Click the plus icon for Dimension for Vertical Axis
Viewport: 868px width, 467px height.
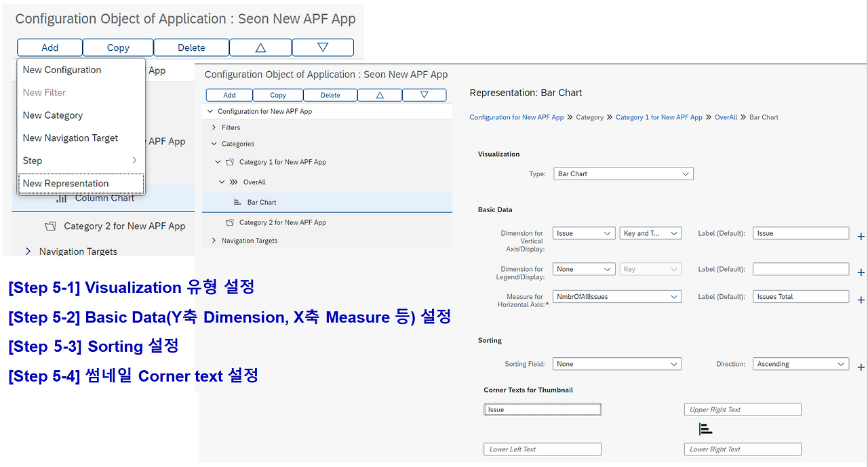point(861,237)
